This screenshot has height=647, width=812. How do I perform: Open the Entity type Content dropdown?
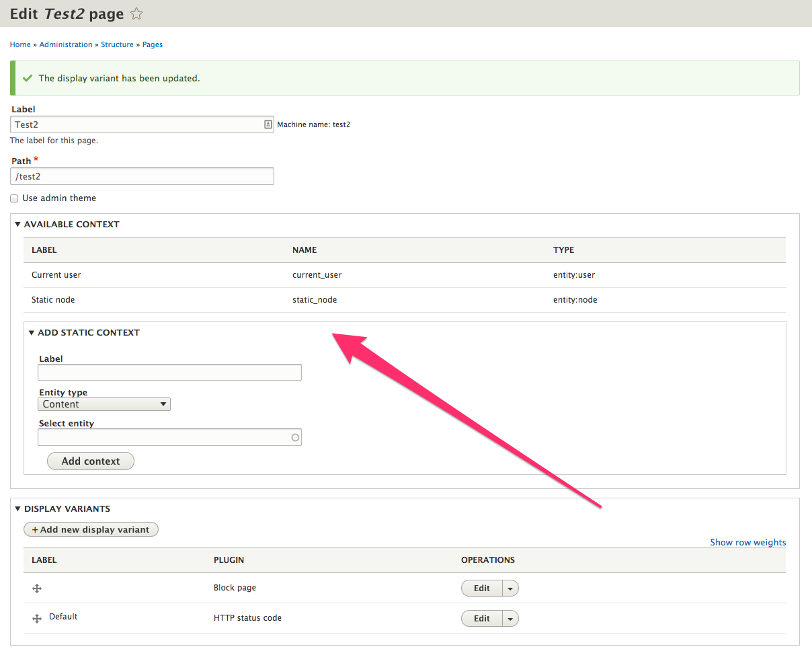pyautogui.click(x=104, y=404)
